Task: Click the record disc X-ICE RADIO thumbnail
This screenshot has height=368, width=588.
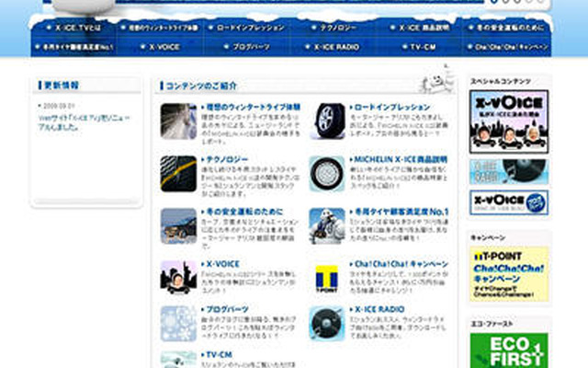Action: (327, 324)
